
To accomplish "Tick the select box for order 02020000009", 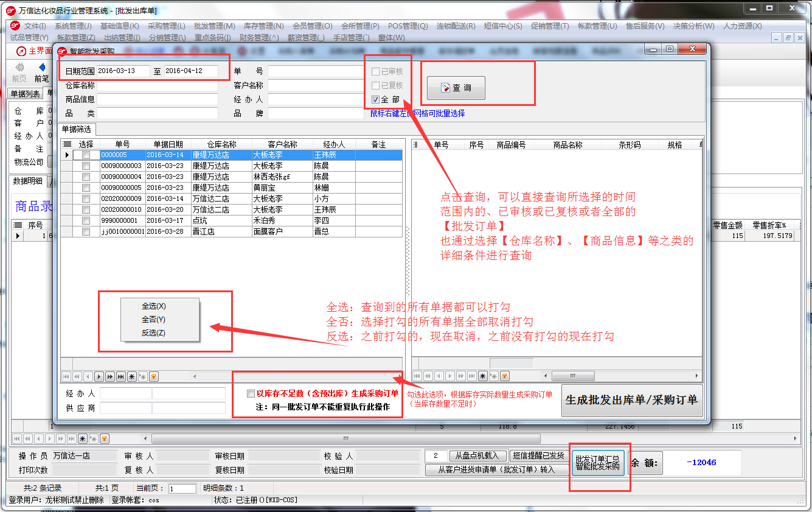I will 86,199.
